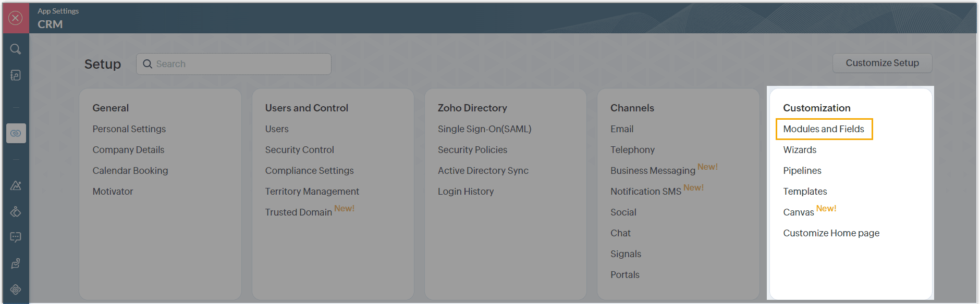Click the close settings X icon
This screenshot has width=980, height=304.
(16, 18)
